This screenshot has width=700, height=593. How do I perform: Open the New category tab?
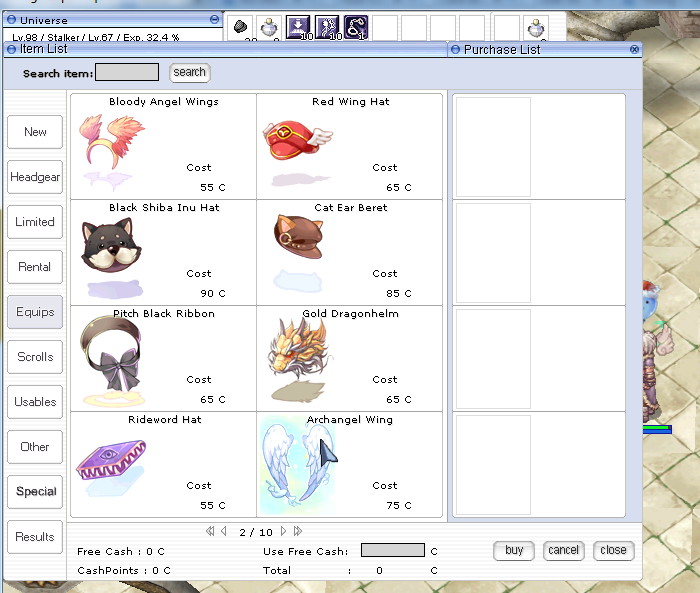point(35,132)
